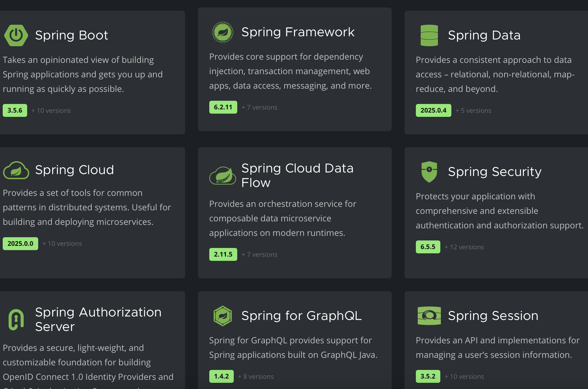Click the Spring Framework leaf logo
Image resolution: width=588 pixels, height=389 pixels.
coord(222,32)
